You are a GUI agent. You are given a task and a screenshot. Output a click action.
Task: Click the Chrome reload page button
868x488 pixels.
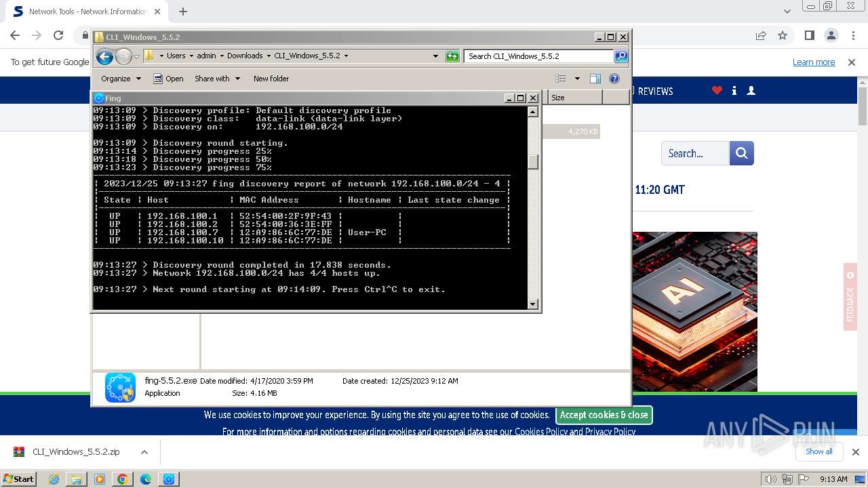[x=58, y=35]
